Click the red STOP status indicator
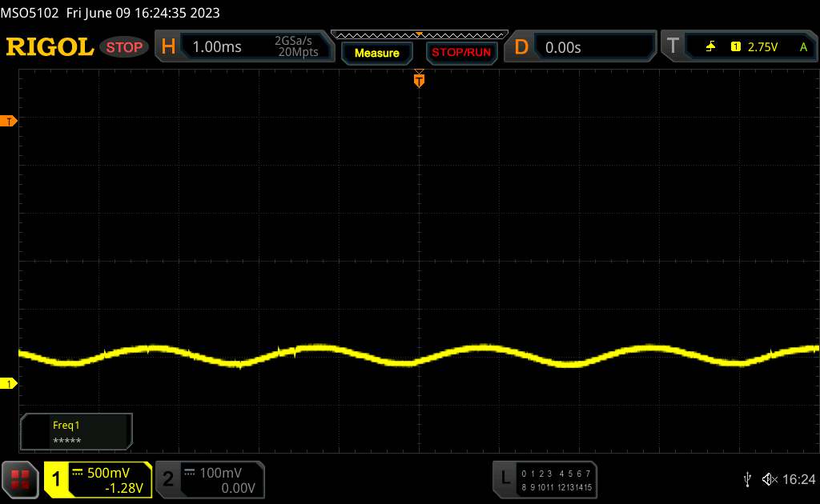The height and width of the screenshot is (504, 820). click(124, 47)
